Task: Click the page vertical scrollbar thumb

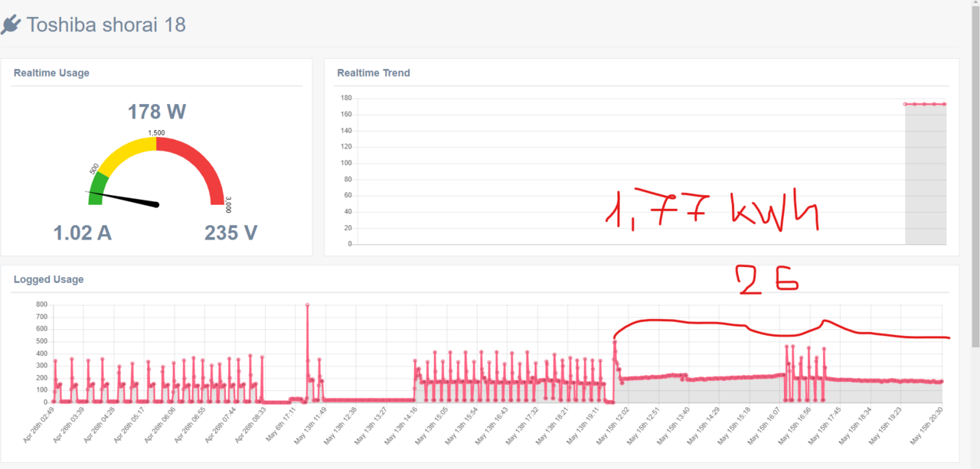Action: click(x=975, y=178)
